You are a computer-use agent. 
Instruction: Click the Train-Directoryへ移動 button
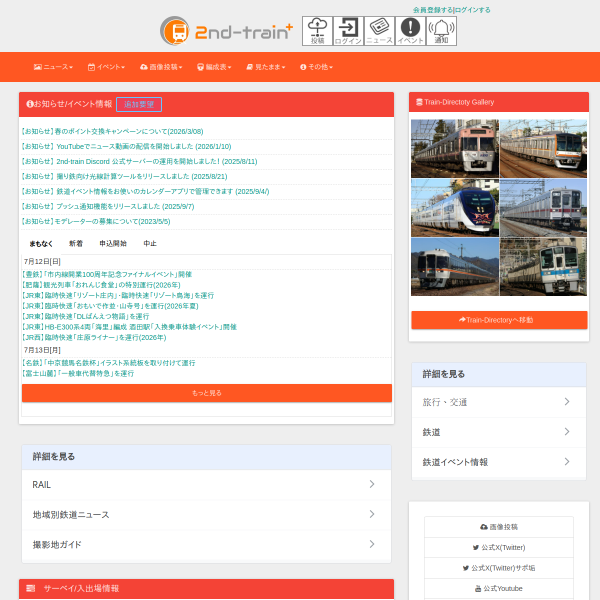499,320
